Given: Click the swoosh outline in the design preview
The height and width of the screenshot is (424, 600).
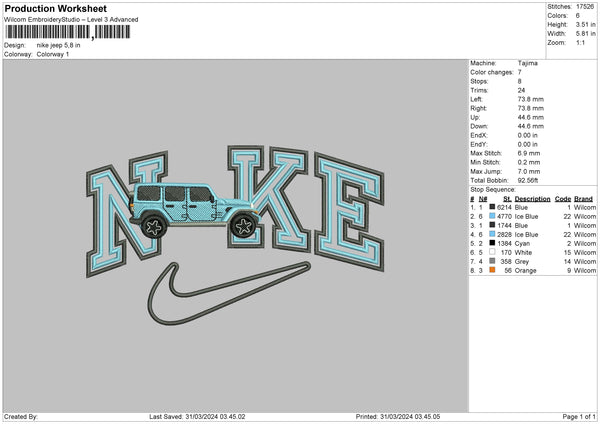Looking at the screenshot, I should coord(229,293).
